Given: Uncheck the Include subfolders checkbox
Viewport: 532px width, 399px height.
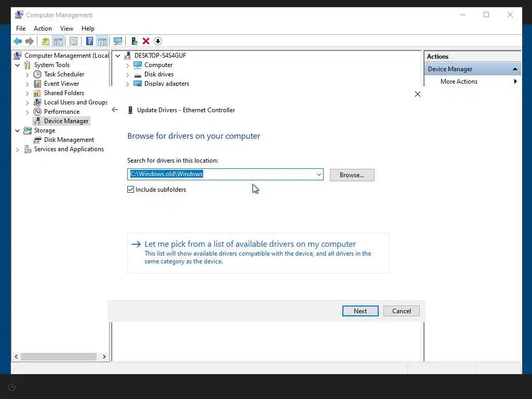Looking at the screenshot, I should coord(130,189).
